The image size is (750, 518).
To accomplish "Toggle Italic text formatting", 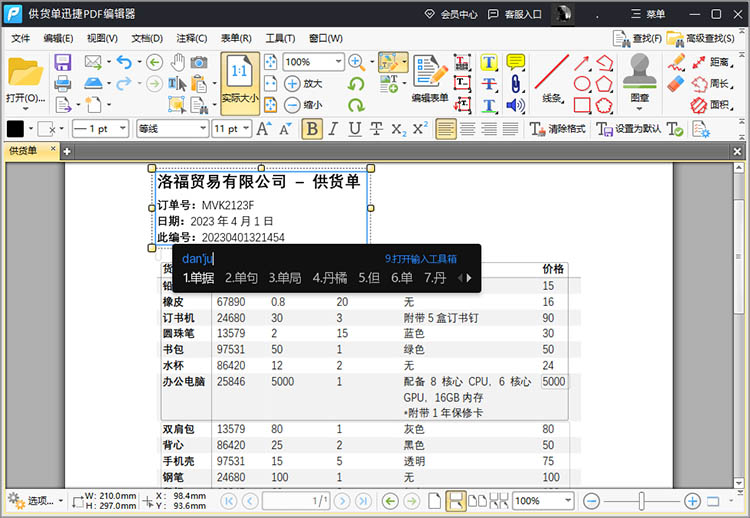I will [333, 129].
